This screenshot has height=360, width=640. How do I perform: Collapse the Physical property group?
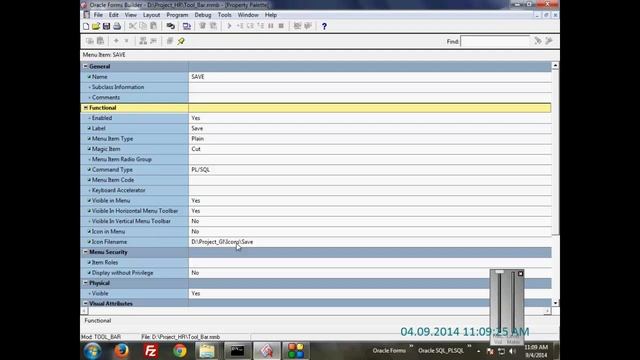85,283
